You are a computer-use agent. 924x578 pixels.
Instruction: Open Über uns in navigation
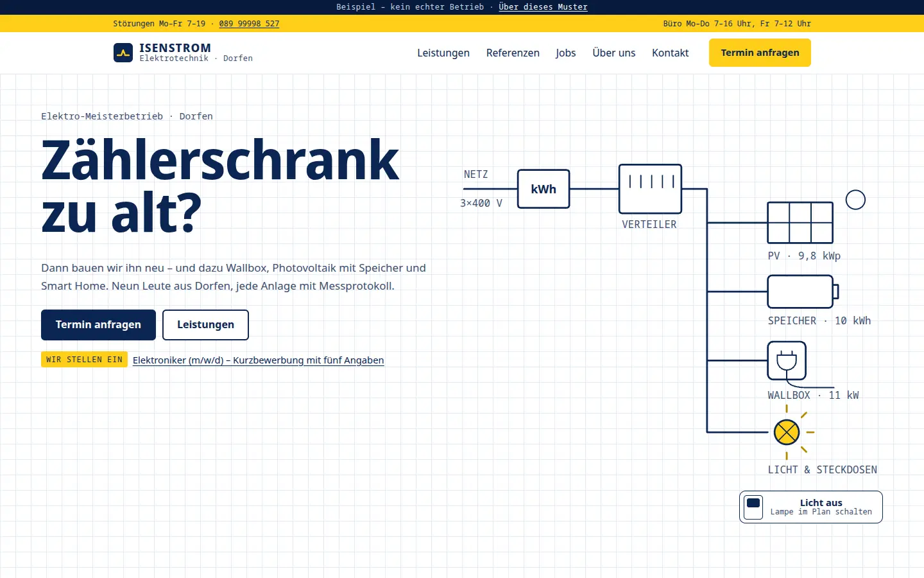(x=614, y=53)
